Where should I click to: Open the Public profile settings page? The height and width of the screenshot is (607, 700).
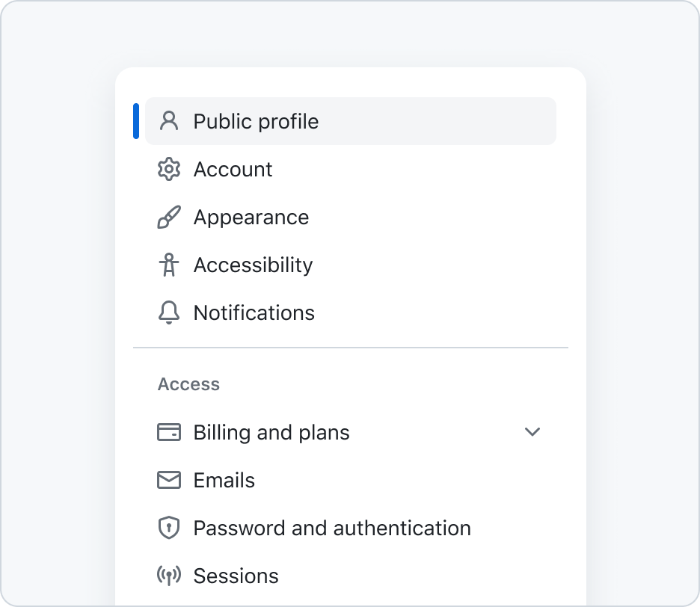coord(351,121)
